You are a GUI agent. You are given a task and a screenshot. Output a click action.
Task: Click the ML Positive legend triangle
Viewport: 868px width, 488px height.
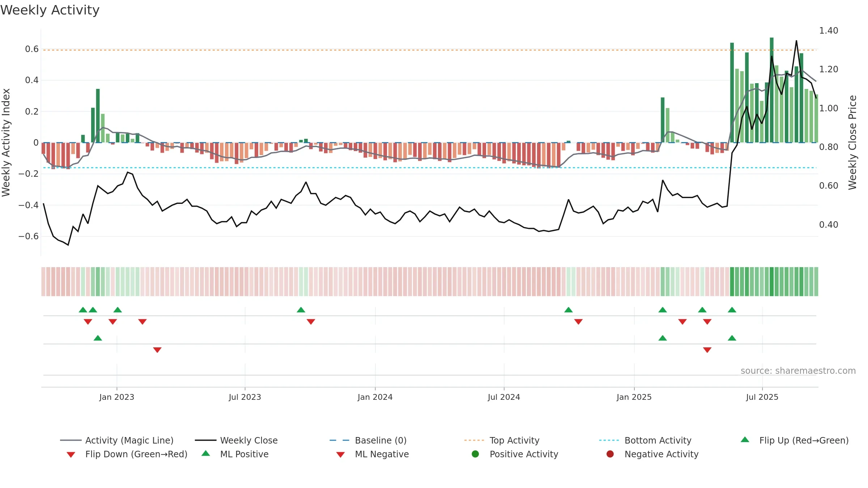click(x=206, y=453)
